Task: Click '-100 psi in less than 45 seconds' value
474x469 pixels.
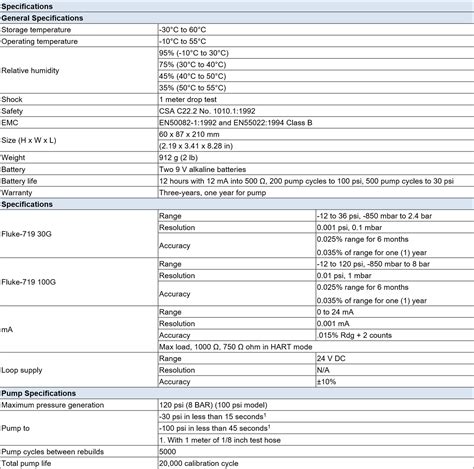Action: coord(214,428)
